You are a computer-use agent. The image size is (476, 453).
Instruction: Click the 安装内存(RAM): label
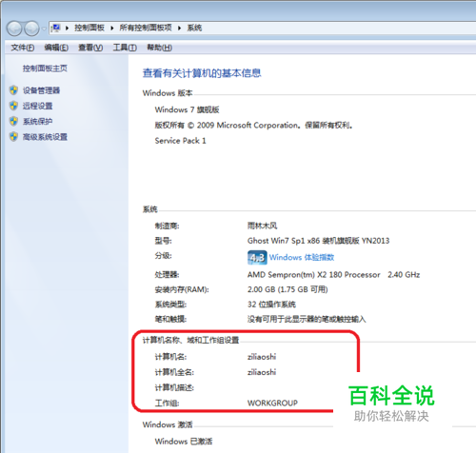coord(182,289)
